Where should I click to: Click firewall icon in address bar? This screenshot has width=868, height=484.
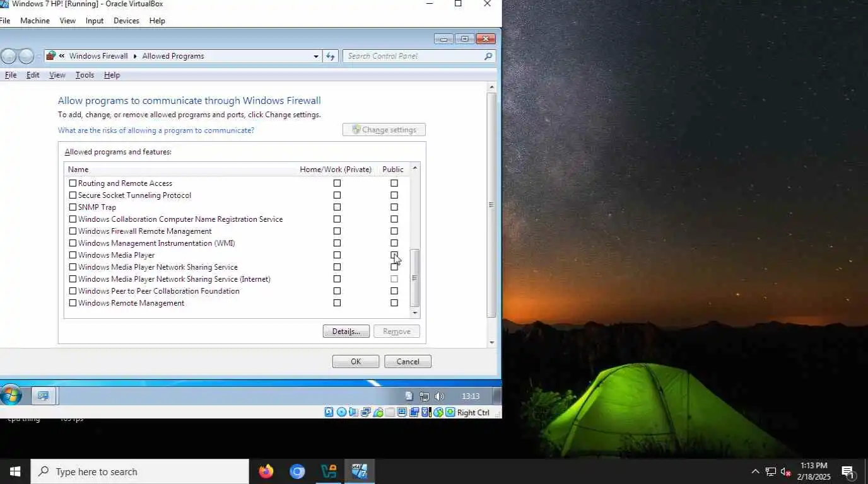click(50, 56)
